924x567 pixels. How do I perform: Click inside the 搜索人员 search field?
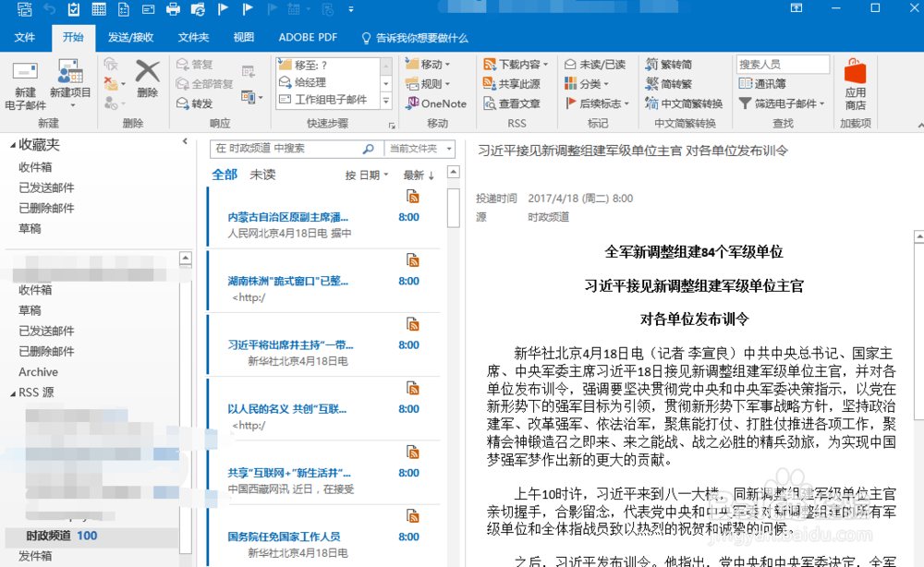click(783, 64)
